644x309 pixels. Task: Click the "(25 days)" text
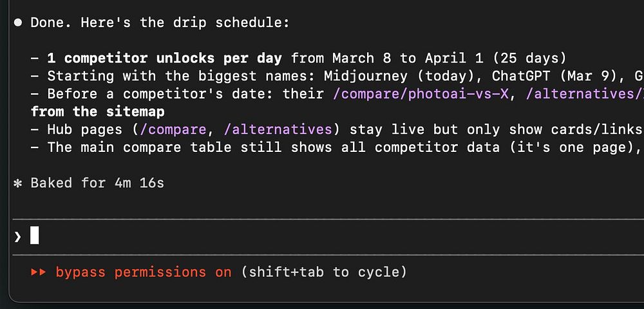pos(535,59)
